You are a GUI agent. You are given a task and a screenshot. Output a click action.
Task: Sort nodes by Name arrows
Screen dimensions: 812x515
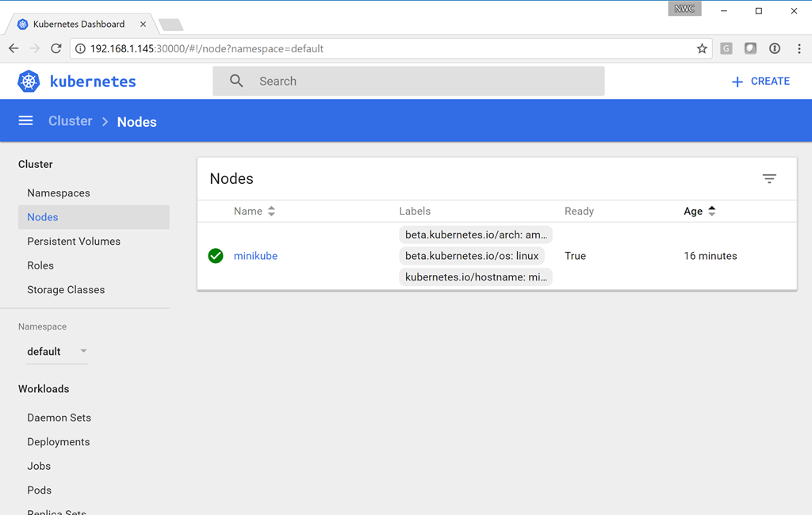[x=271, y=212]
